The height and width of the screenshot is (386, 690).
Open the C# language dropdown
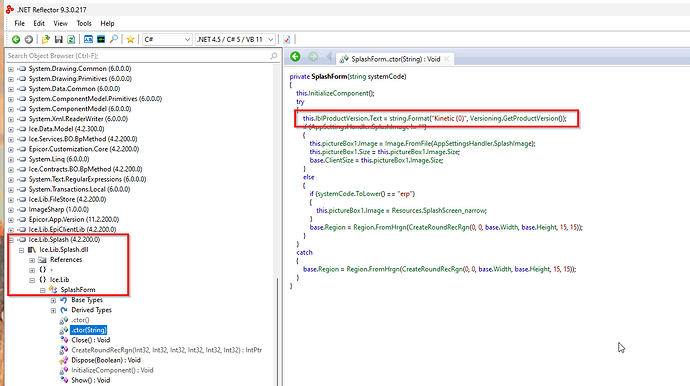[167, 40]
